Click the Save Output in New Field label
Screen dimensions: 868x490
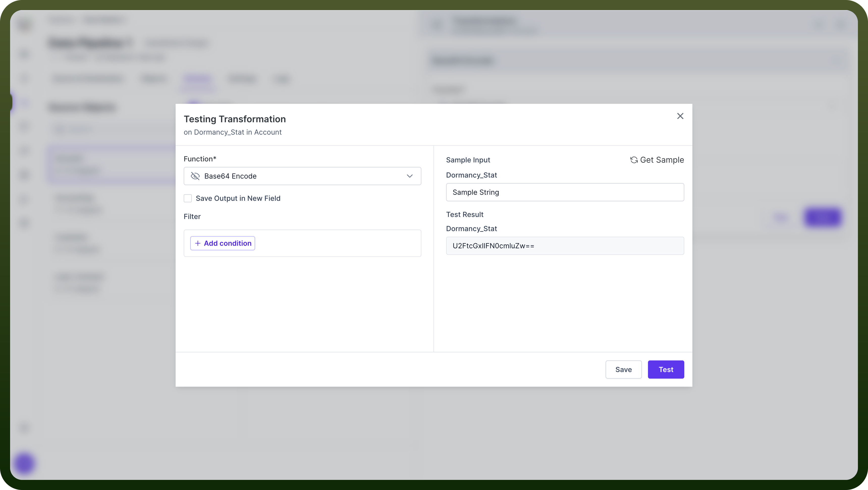238,198
